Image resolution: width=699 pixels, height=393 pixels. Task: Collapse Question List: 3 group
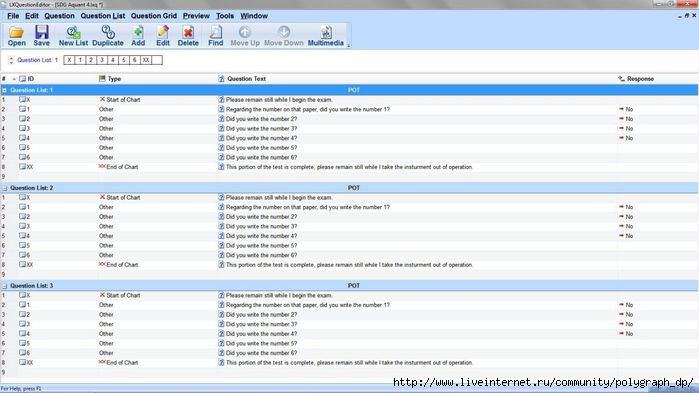pyautogui.click(x=4, y=286)
